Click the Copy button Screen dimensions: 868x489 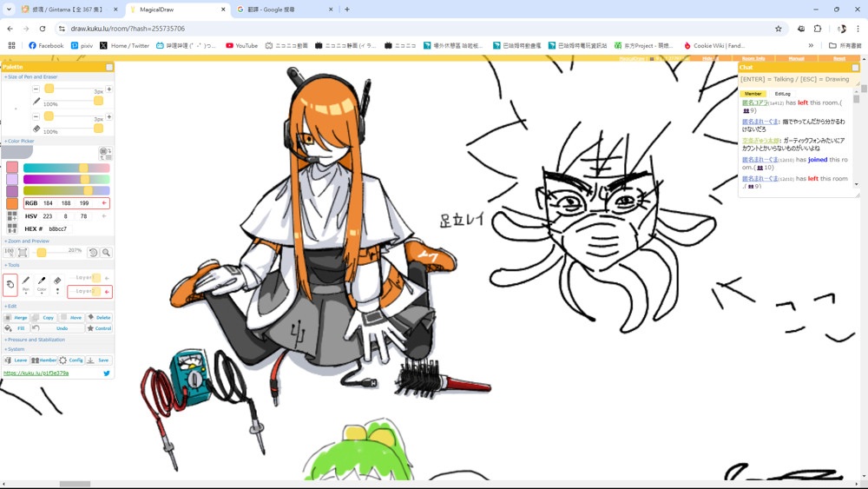(x=43, y=318)
